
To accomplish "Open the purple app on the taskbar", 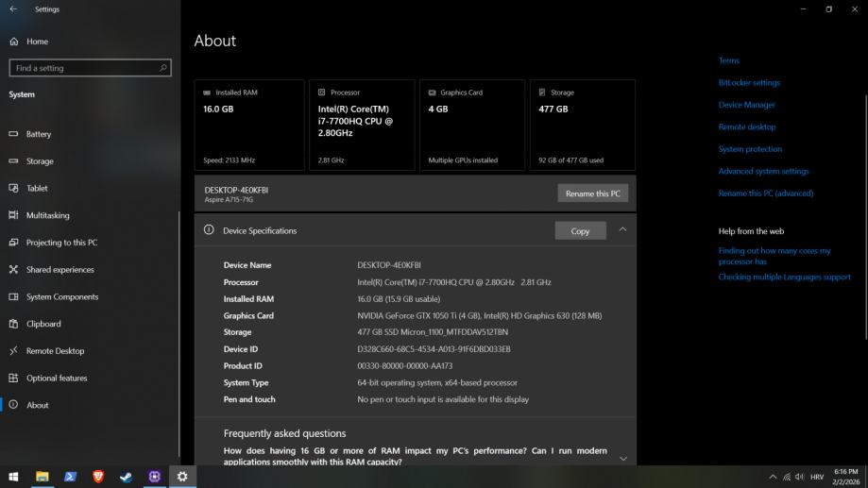I will [x=155, y=477].
